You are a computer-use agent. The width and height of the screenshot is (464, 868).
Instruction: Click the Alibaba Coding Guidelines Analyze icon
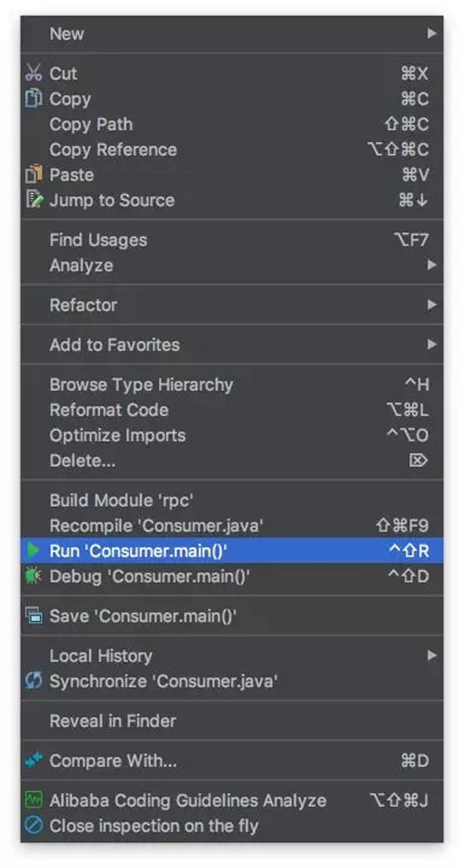(x=33, y=800)
